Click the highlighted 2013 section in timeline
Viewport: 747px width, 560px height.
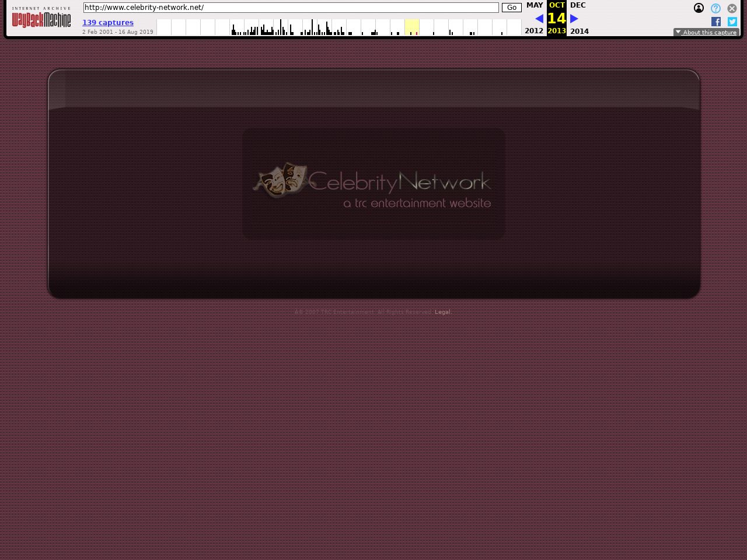[411, 27]
